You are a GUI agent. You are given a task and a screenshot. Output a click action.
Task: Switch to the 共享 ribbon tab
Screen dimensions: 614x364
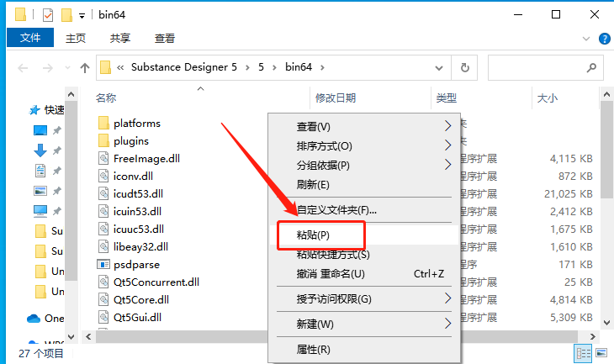(119, 39)
